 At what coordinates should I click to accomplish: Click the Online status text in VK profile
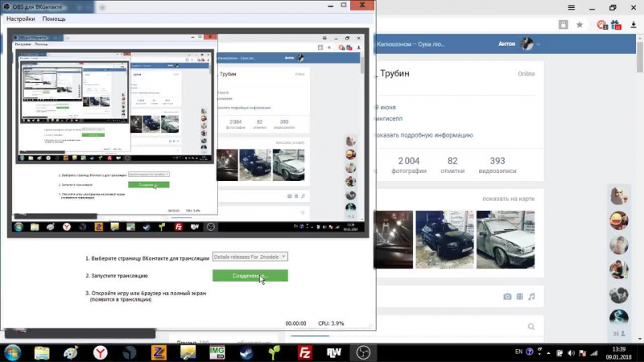(x=526, y=74)
